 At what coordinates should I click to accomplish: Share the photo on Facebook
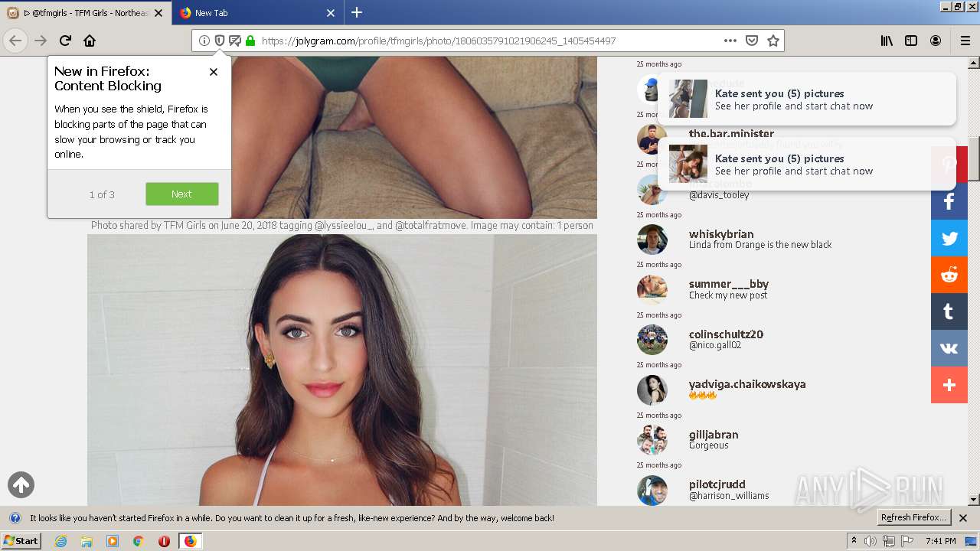(x=949, y=202)
